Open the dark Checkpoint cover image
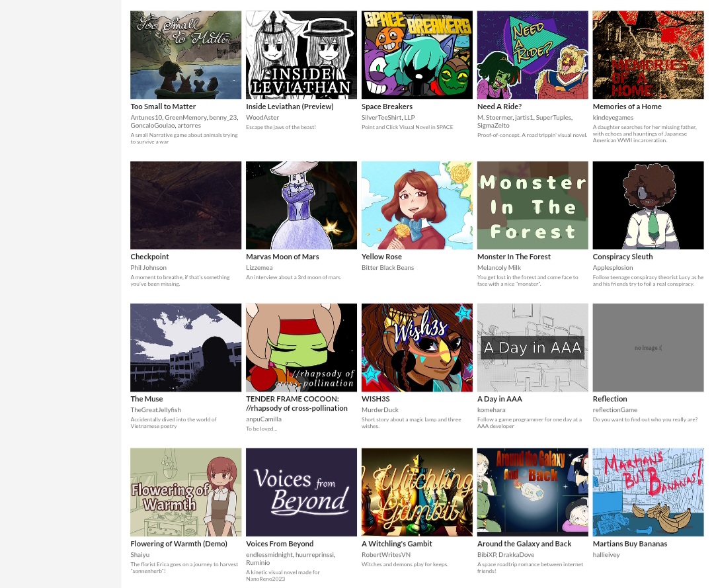Viewport: 714px width, 588px height. (x=186, y=206)
